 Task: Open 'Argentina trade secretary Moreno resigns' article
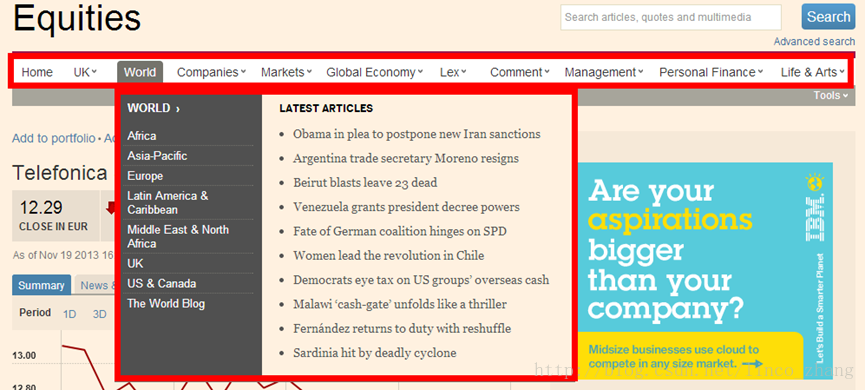[406, 158]
